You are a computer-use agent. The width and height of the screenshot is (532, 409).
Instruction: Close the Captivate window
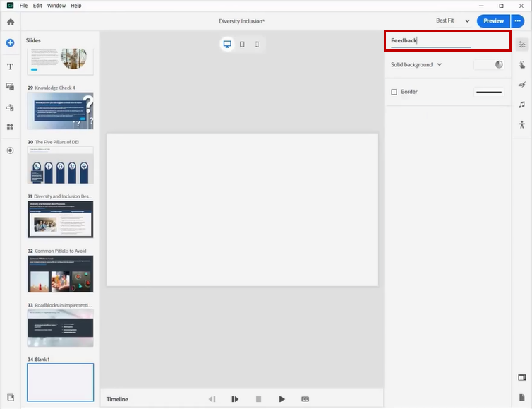click(x=521, y=6)
